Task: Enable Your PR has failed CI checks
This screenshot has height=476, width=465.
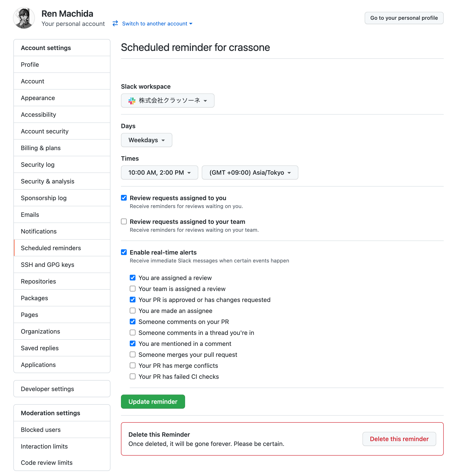Action: (x=133, y=376)
